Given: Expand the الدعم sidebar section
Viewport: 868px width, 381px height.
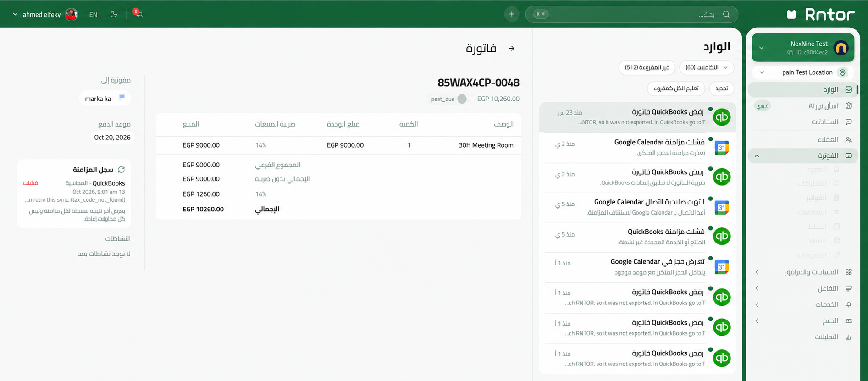Looking at the screenshot, I should click(x=803, y=320).
